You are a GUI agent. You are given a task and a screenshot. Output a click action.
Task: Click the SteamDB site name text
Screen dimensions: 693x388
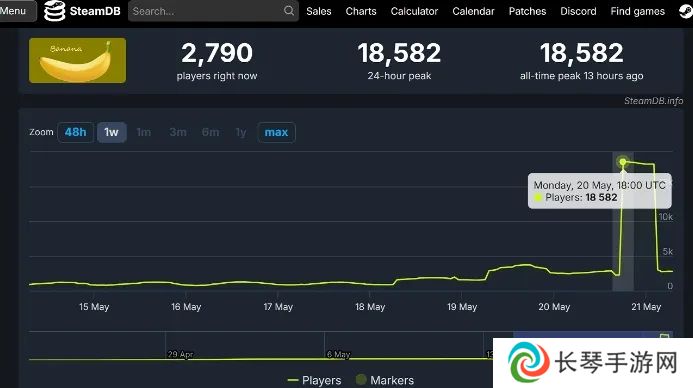point(95,11)
